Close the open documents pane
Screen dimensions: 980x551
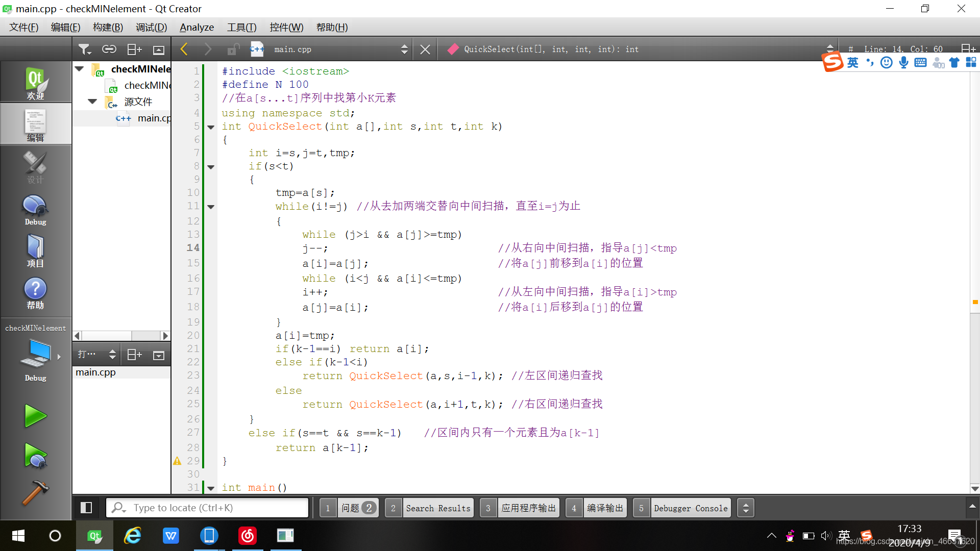click(159, 355)
